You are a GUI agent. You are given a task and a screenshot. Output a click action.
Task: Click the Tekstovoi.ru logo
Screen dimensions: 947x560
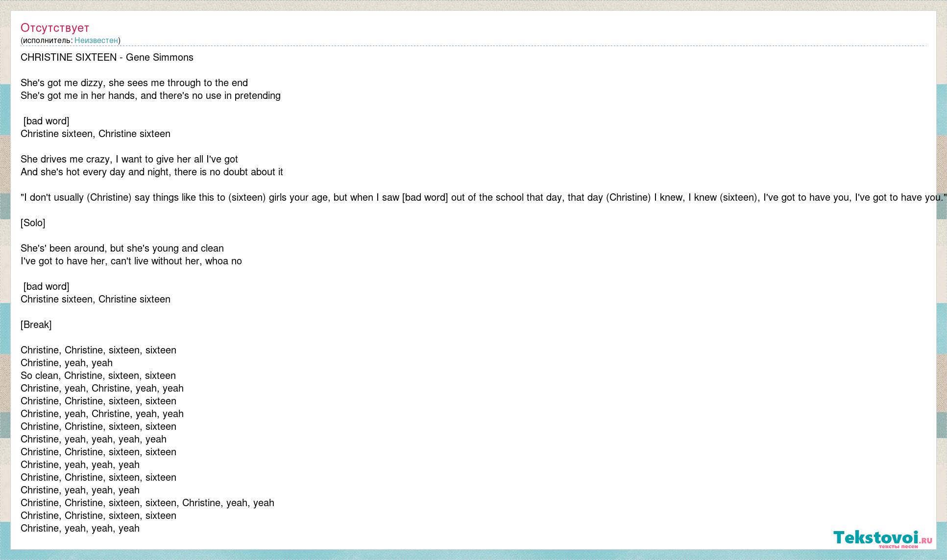[x=883, y=538]
